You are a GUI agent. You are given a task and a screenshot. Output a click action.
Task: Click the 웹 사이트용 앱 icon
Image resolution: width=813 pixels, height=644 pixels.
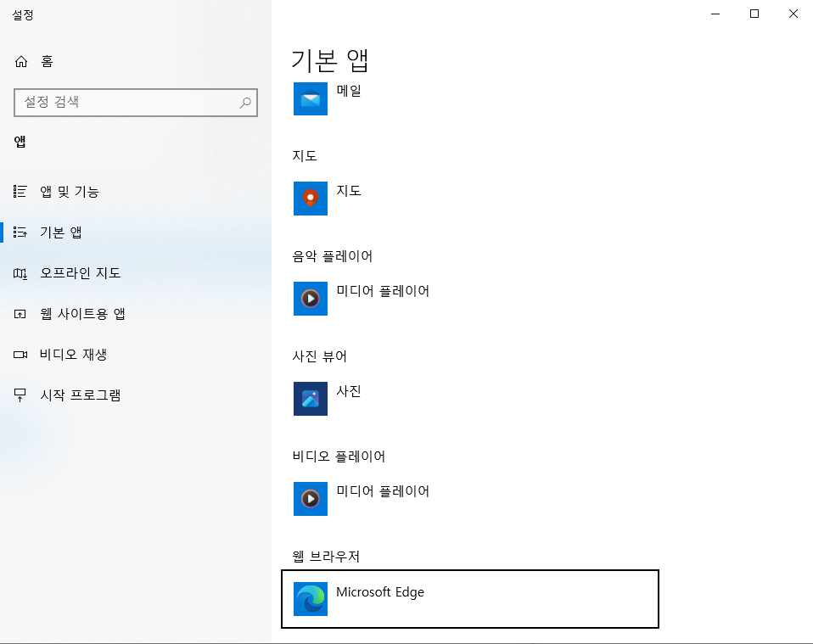coord(20,314)
